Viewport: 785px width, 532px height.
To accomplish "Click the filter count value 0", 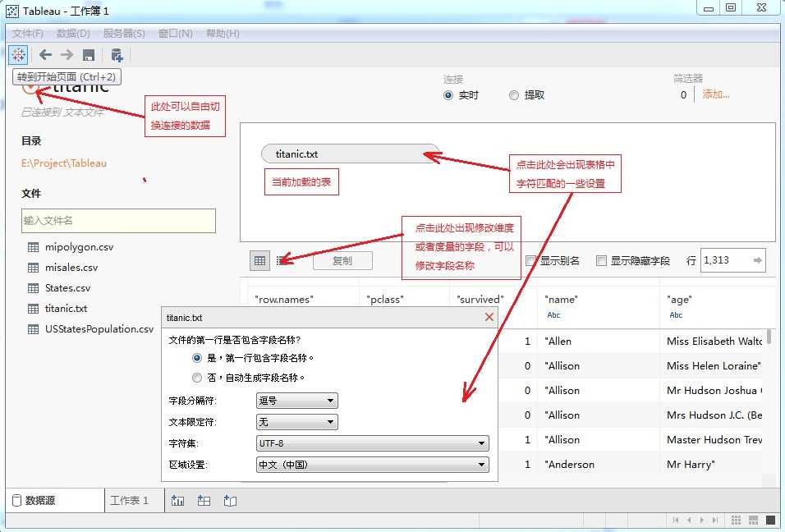I will [x=683, y=94].
